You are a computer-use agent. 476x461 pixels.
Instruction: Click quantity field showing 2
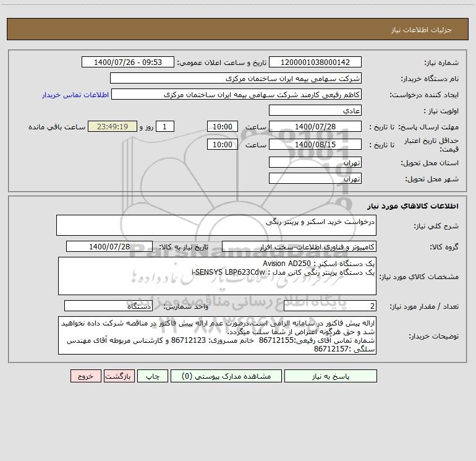point(330,306)
